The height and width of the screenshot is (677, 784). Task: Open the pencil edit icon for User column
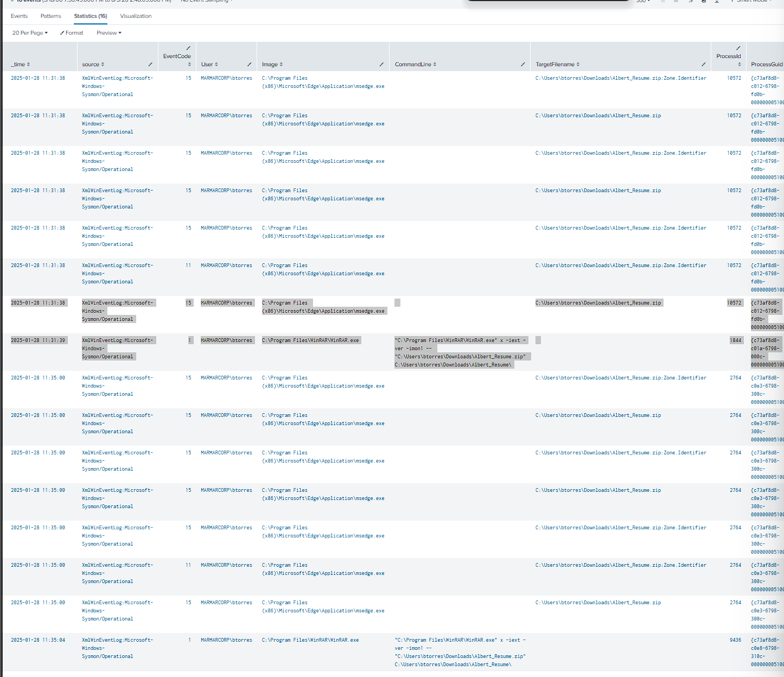[249, 65]
